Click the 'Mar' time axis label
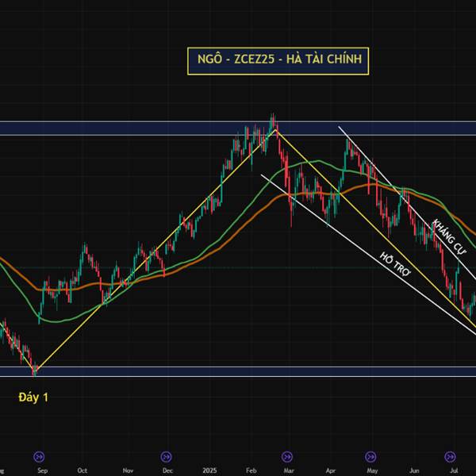476x476 pixels. click(x=289, y=470)
